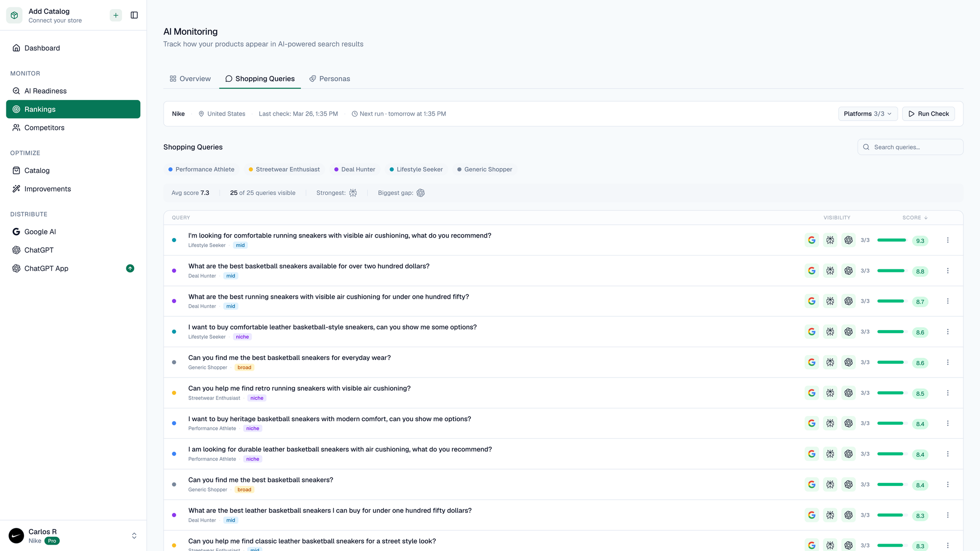Click the plus icon beside Add Catalog
980x551 pixels.
[116, 15]
